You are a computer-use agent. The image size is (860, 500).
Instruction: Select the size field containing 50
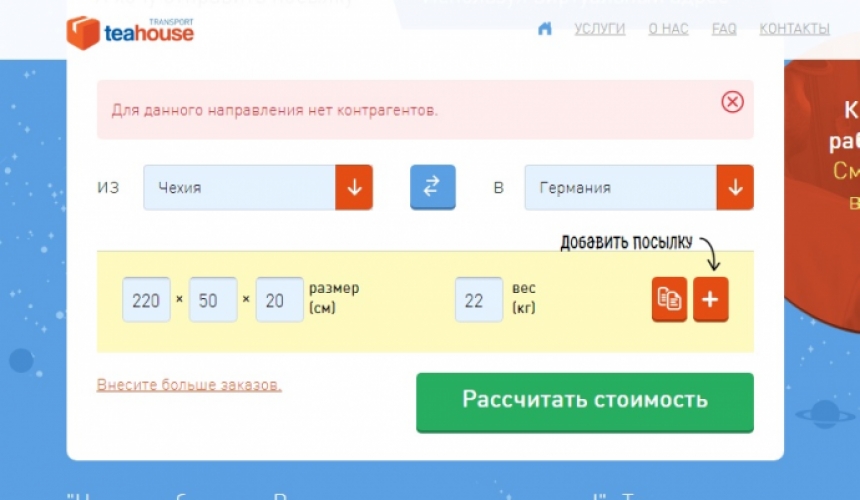click(213, 300)
